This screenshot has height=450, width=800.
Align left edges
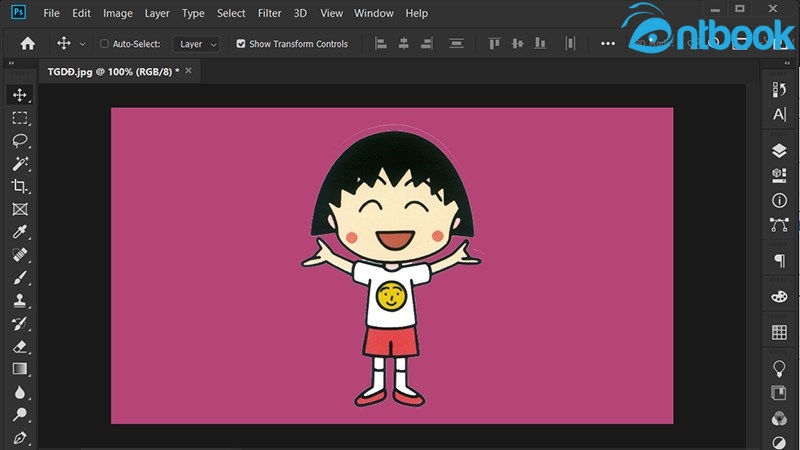(381, 44)
